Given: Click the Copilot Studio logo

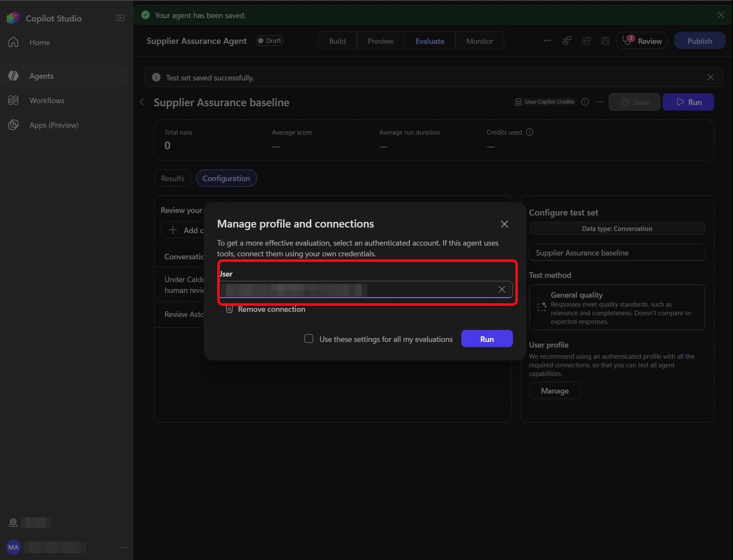Looking at the screenshot, I should (13, 18).
